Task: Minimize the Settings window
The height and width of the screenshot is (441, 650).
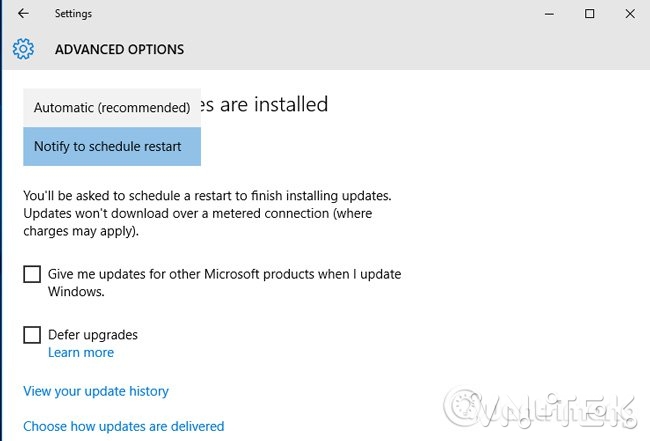Action: pos(549,14)
